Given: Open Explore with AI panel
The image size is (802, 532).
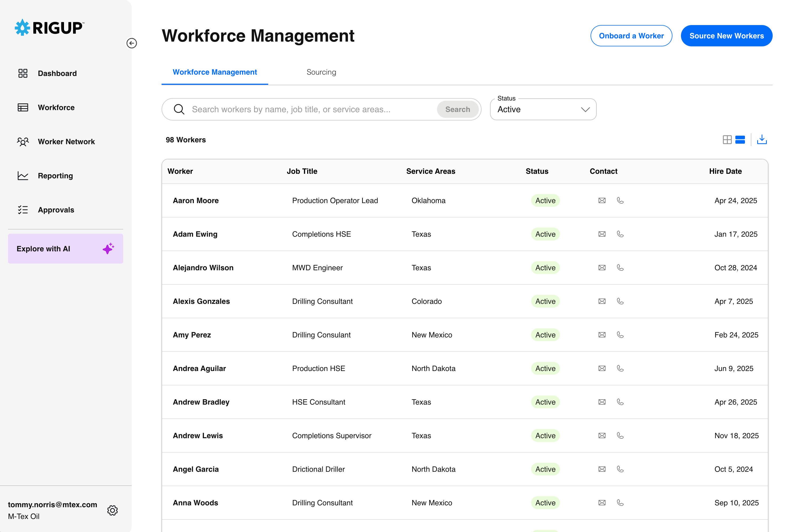Looking at the screenshot, I should (x=66, y=249).
